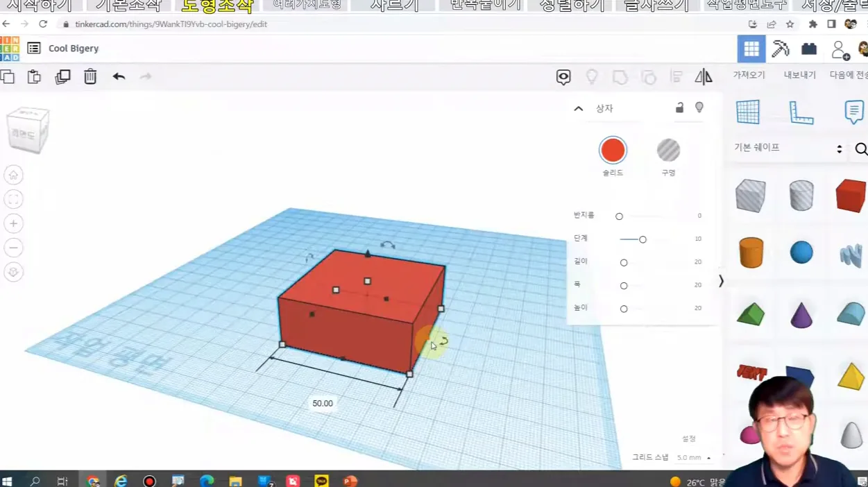Image resolution: width=868 pixels, height=487 pixels.
Task: Switch the orthographic perspective view icon
Action: coord(13,272)
